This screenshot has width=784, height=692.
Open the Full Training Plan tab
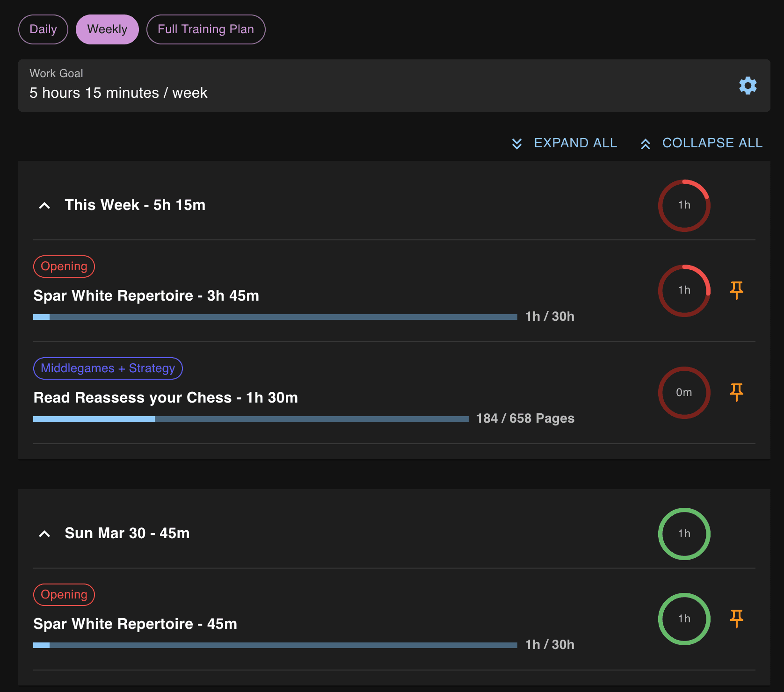pyautogui.click(x=206, y=29)
